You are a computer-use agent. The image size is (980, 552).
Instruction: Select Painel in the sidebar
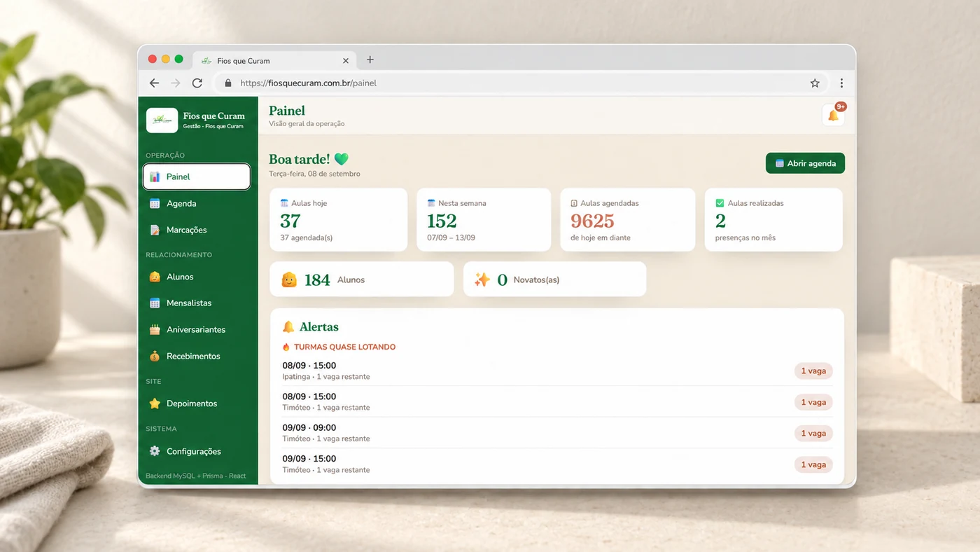(x=197, y=177)
